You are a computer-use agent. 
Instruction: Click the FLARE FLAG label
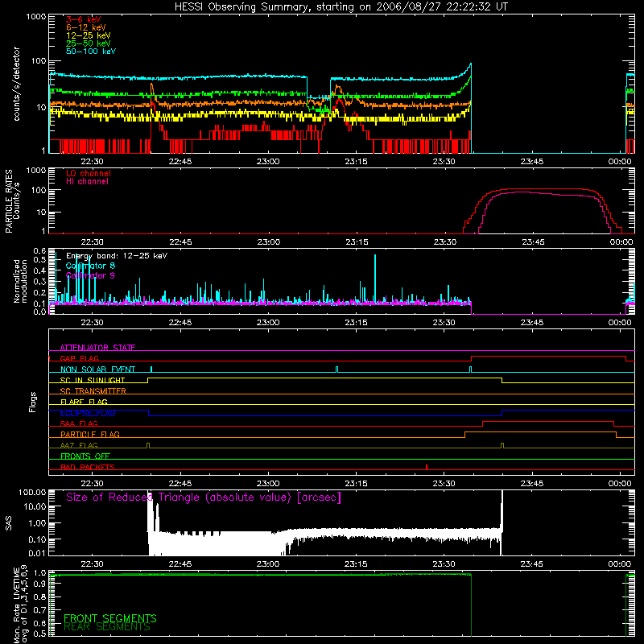point(84,402)
